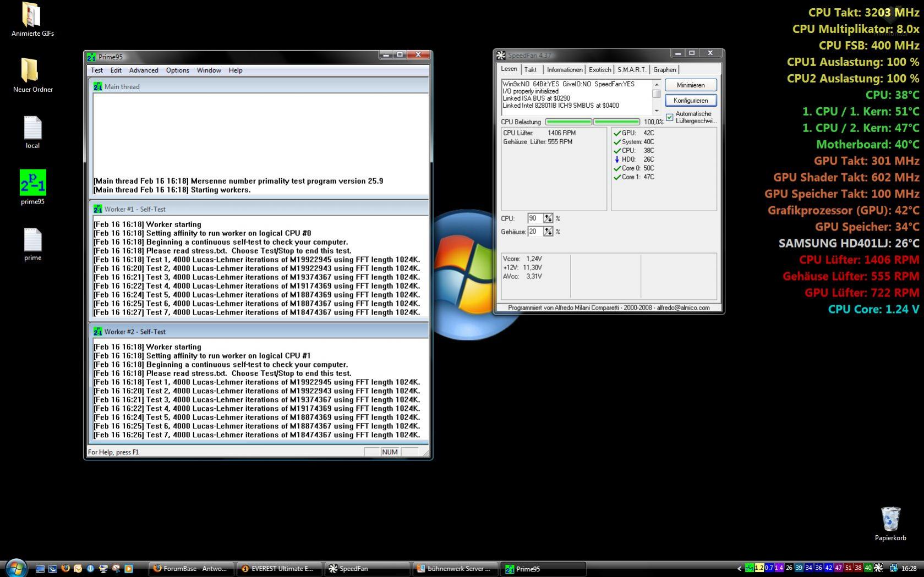Switch to ForumBase Firefox taskbar button
The height and width of the screenshot is (577, 924).
192,569
